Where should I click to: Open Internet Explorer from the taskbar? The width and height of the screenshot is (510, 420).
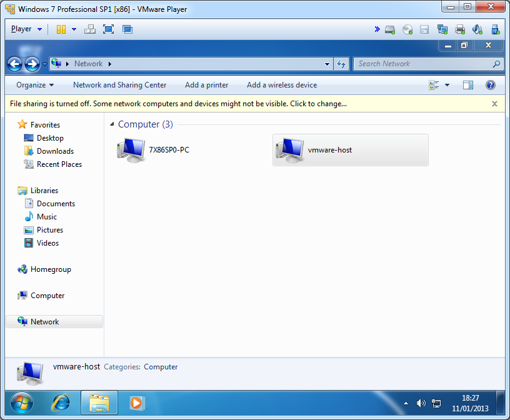61,402
